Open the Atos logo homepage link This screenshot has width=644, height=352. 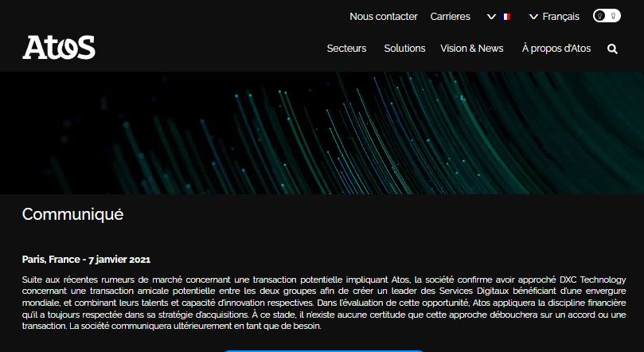click(59, 47)
